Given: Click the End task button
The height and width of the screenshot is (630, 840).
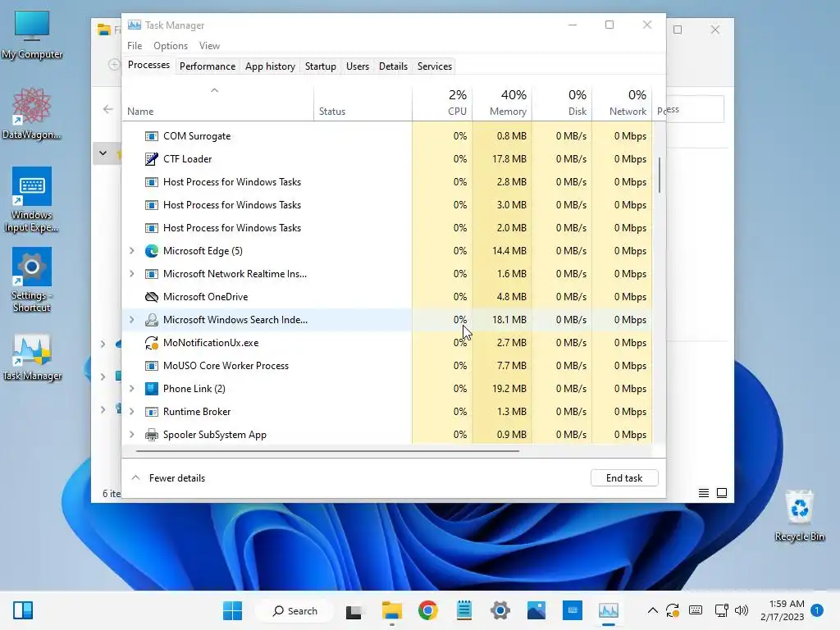Looking at the screenshot, I should (x=624, y=478).
